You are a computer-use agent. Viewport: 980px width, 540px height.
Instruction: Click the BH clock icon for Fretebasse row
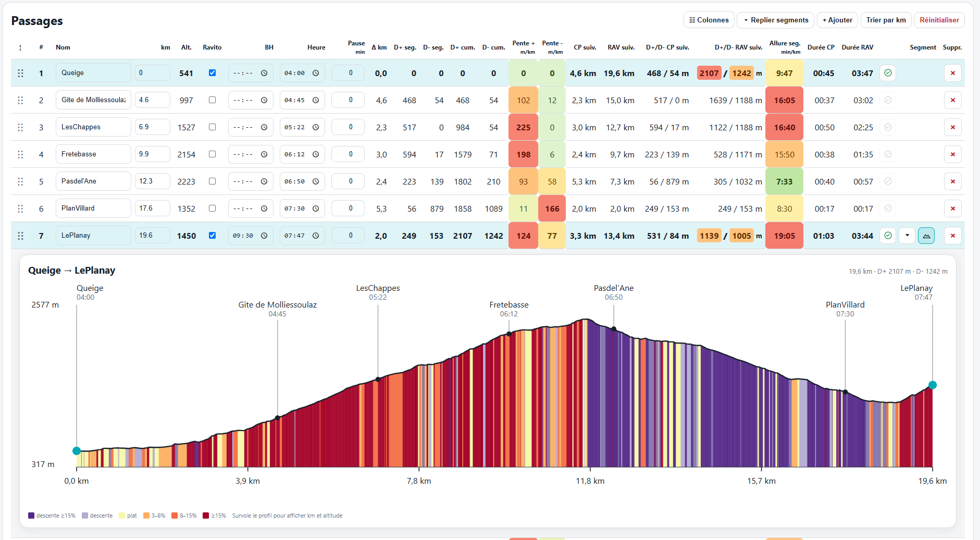(264, 154)
